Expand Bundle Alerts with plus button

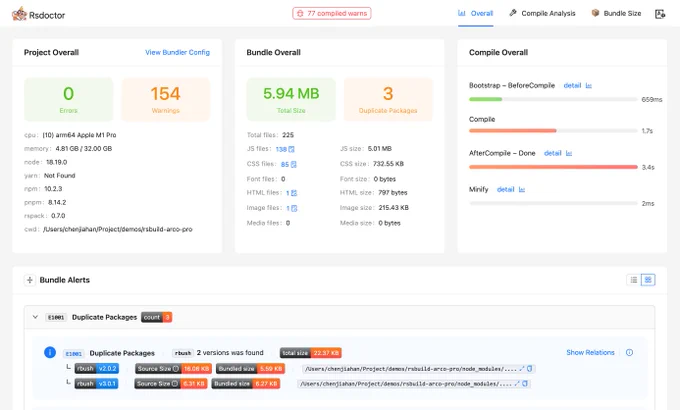(x=29, y=280)
